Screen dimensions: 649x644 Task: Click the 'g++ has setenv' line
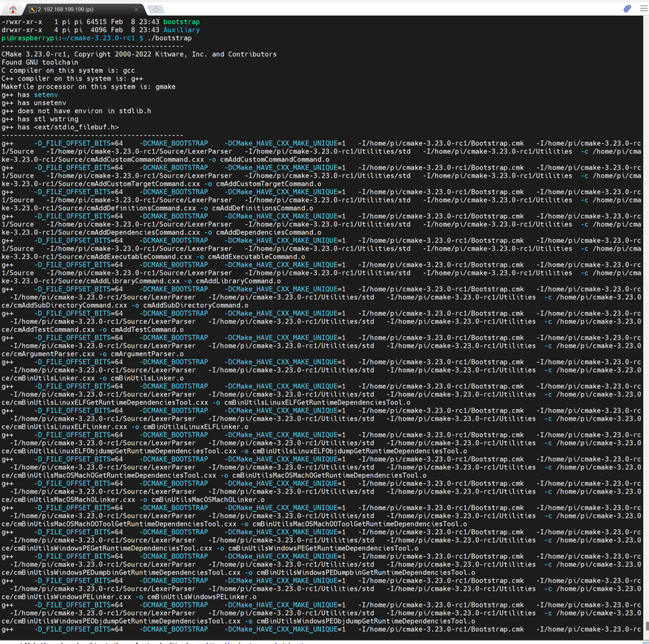pyautogui.click(x=30, y=95)
